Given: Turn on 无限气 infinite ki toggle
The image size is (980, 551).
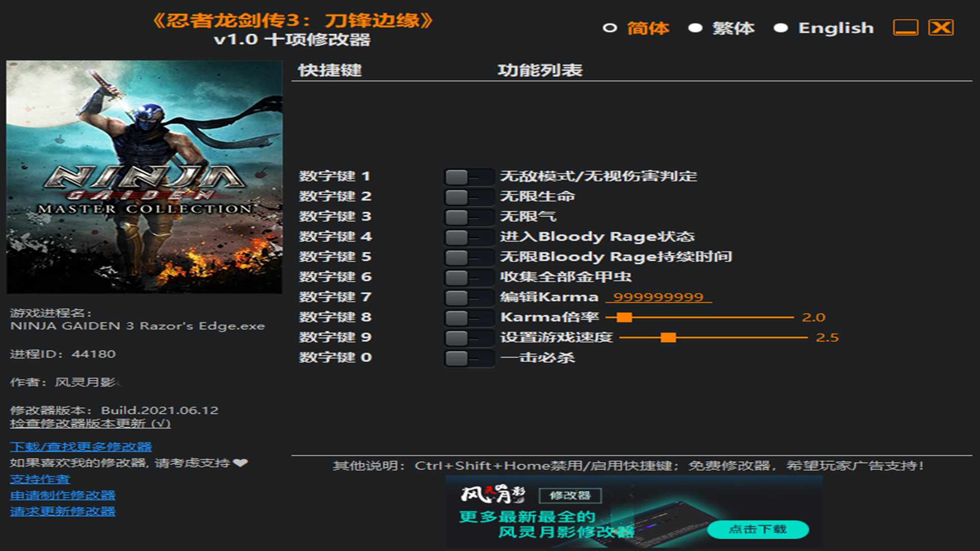Looking at the screenshot, I should [468, 217].
